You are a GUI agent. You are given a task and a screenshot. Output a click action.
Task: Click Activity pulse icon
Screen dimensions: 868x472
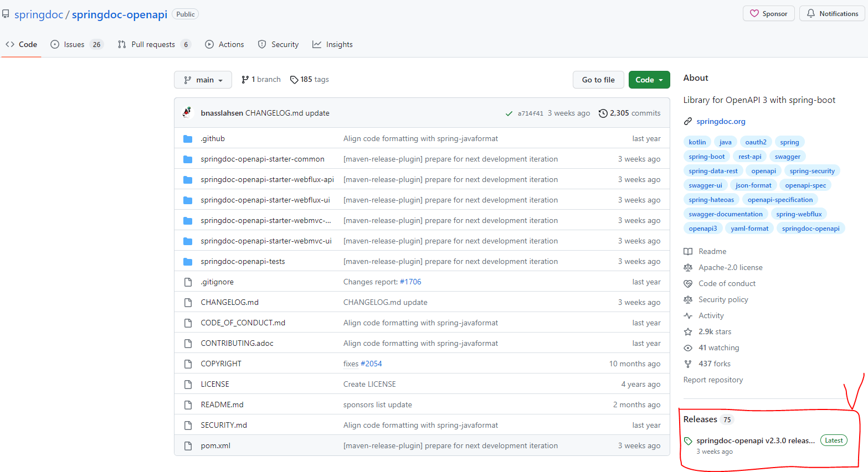(688, 316)
